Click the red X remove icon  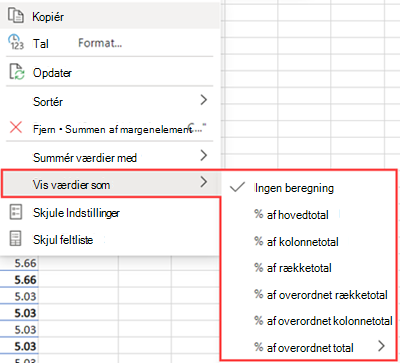click(16, 127)
